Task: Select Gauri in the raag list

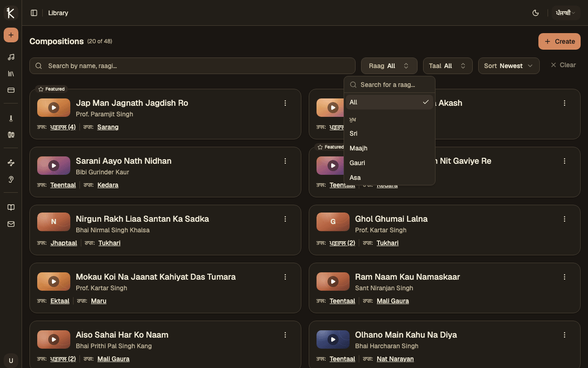Action: tap(390, 163)
